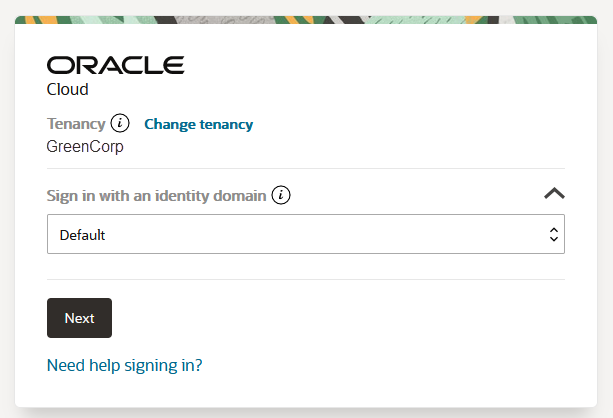Screen dimensions: 613x418
Task: Follow the Need help signing in link
Action: tap(124, 365)
